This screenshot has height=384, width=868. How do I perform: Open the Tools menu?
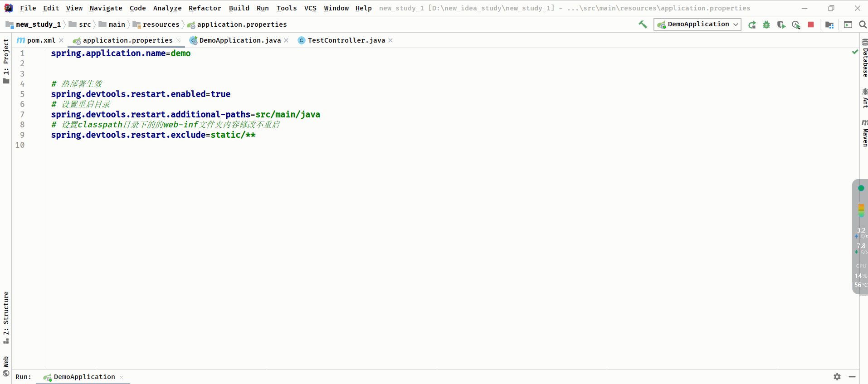(287, 8)
